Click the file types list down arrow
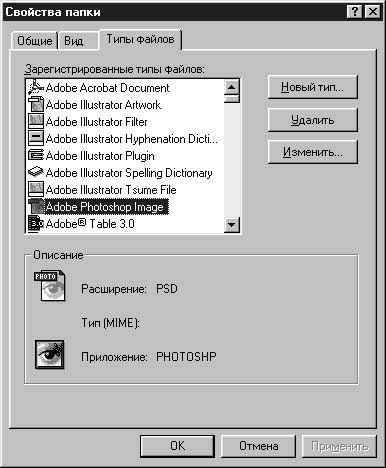The height and width of the screenshot is (468, 386). click(232, 224)
